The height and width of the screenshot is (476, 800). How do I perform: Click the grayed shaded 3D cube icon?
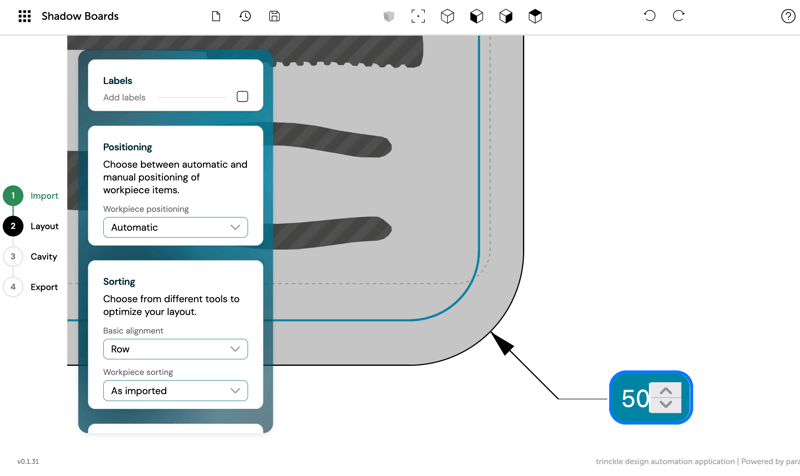[x=389, y=16]
